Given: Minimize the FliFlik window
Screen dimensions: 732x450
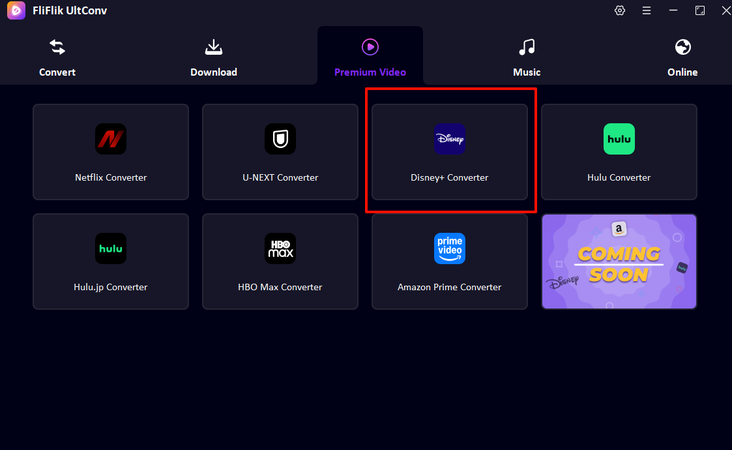Looking at the screenshot, I should coord(673,10).
